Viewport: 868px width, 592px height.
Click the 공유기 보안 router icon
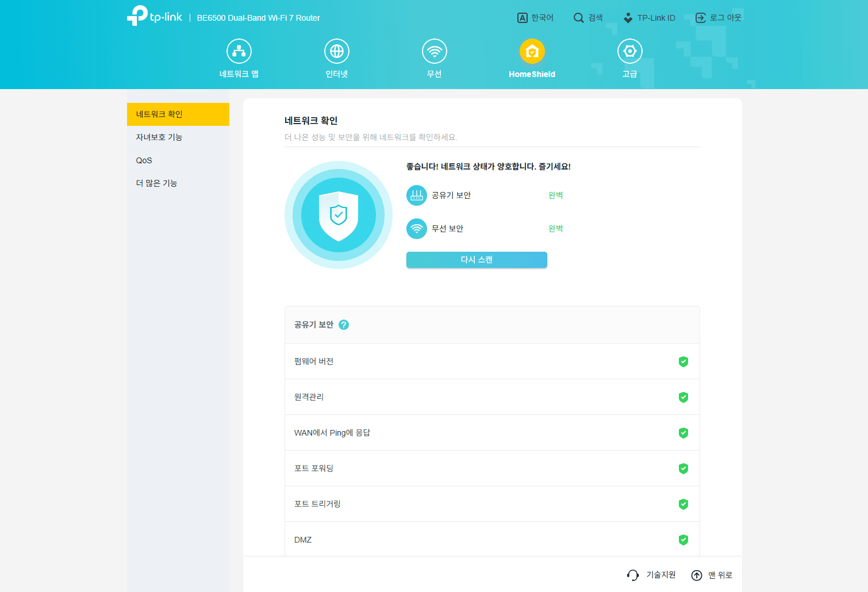[417, 195]
